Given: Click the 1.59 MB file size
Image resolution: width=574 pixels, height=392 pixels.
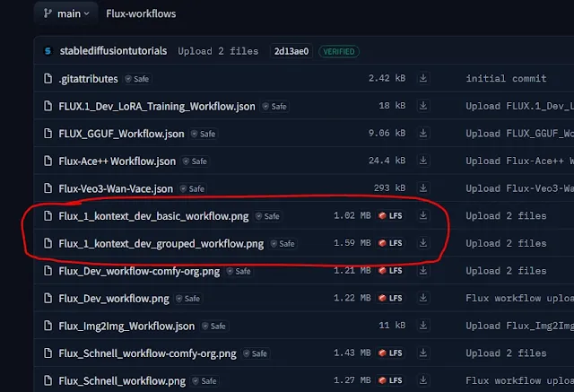Looking at the screenshot, I should [352, 243].
